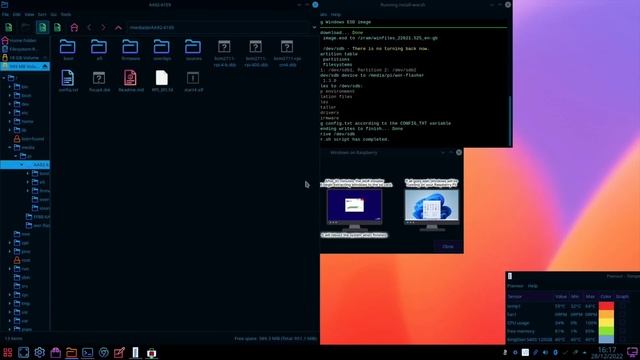Click the volume speaker icon in system tray

(545, 352)
